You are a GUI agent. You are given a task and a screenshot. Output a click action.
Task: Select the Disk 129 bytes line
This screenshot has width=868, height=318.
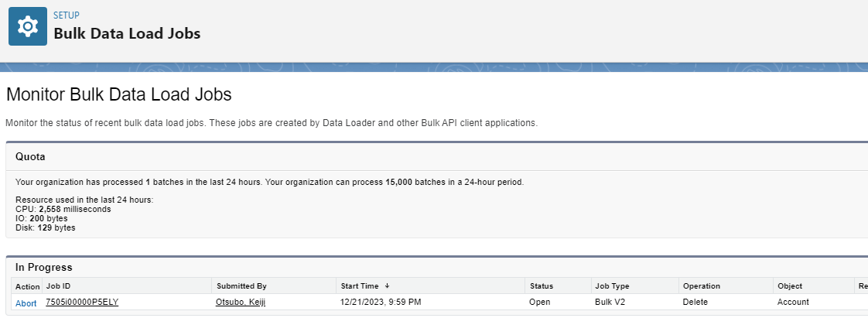coord(46,227)
